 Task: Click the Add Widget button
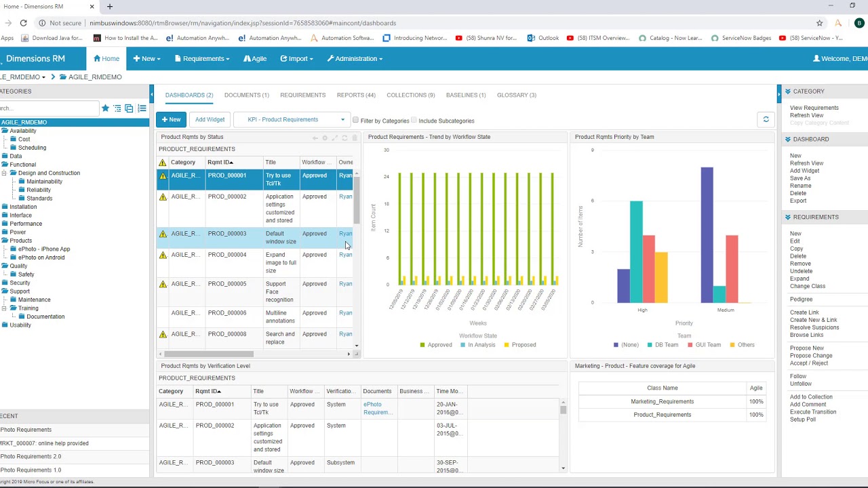click(210, 119)
